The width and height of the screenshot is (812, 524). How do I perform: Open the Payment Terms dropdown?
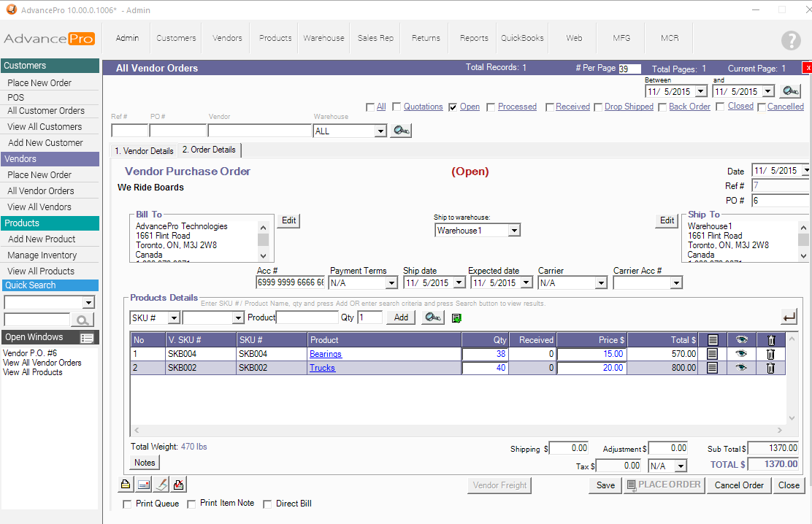tap(391, 283)
